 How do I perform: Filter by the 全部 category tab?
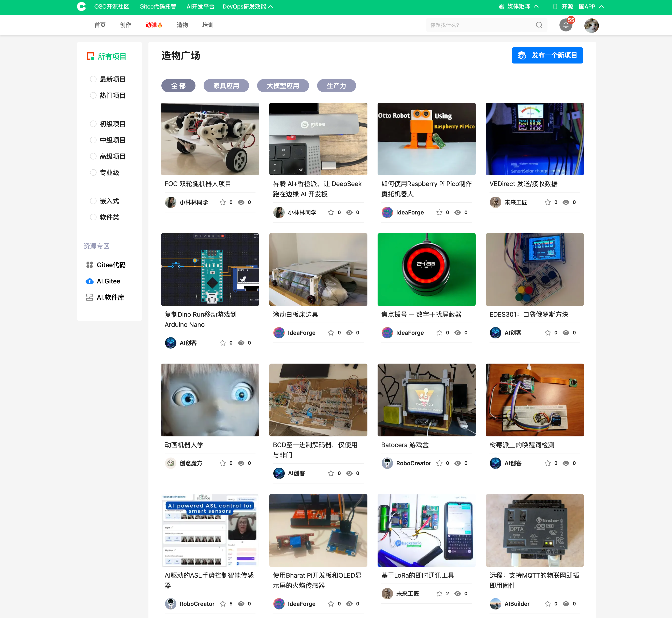pos(178,86)
